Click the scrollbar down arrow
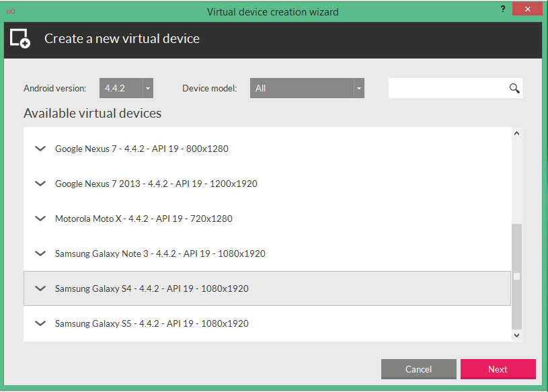 (x=517, y=336)
